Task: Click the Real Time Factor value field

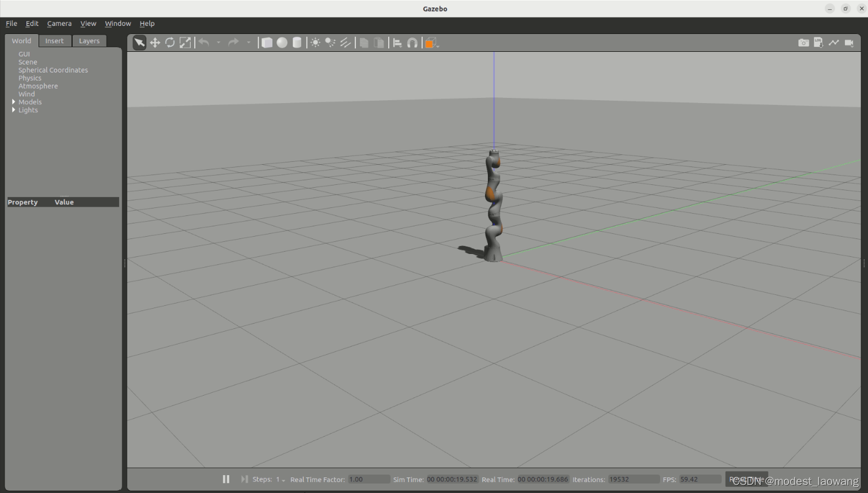Action: tap(369, 479)
